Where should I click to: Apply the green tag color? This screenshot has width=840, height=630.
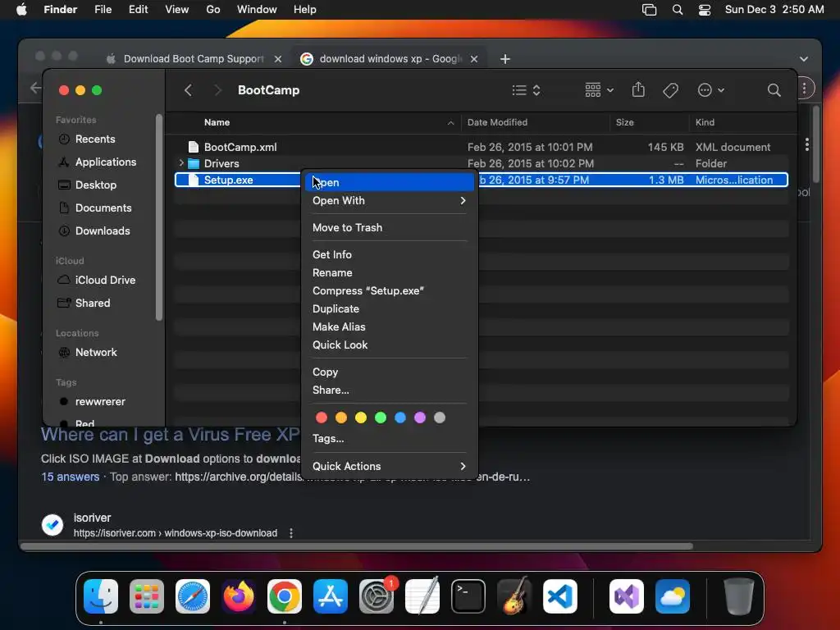(381, 418)
